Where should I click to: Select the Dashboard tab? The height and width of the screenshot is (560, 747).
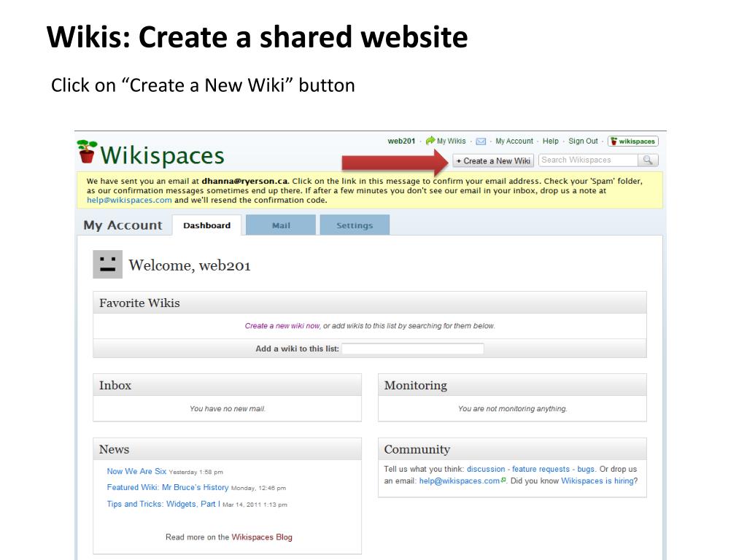pos(206,225)
